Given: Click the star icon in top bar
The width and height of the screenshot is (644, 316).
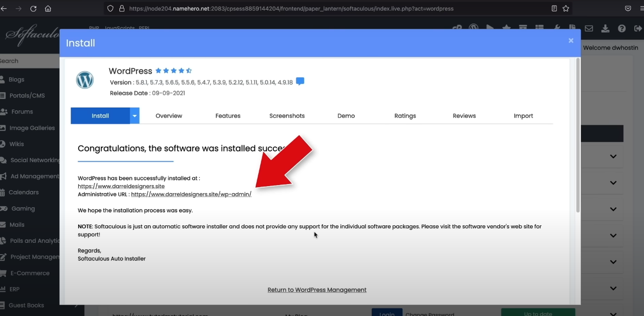Looking at the screenshot, I should (507, 28).
